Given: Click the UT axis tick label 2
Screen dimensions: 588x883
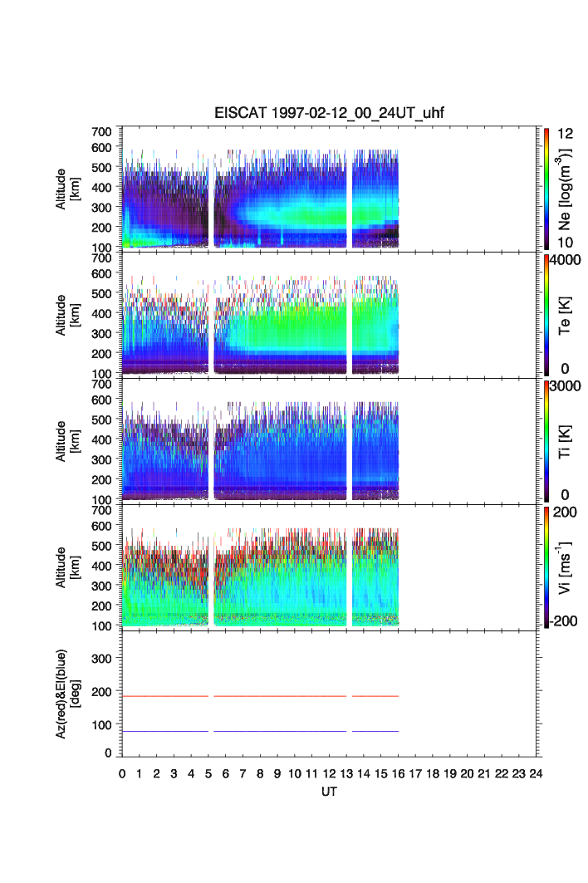Looking at the screenshot, I should [157, 773].
